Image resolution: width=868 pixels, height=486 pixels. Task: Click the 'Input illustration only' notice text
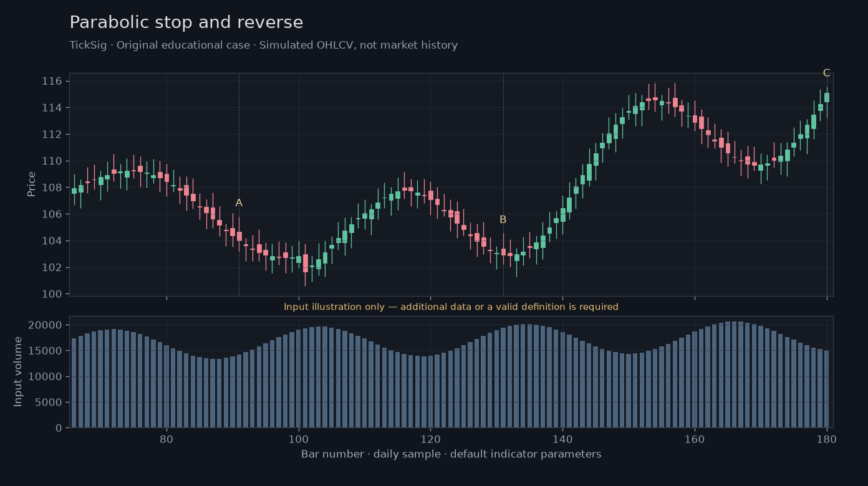pyautogui.click(x=451, y=307)
